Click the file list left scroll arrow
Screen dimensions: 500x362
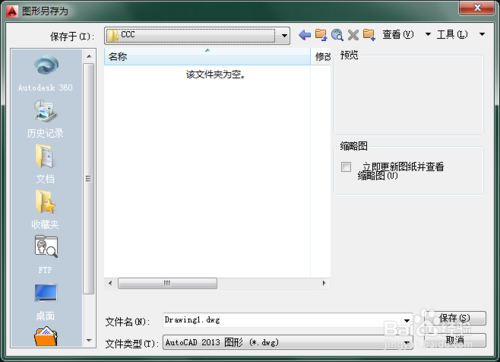pyautogui.click(x=110, y=283)
